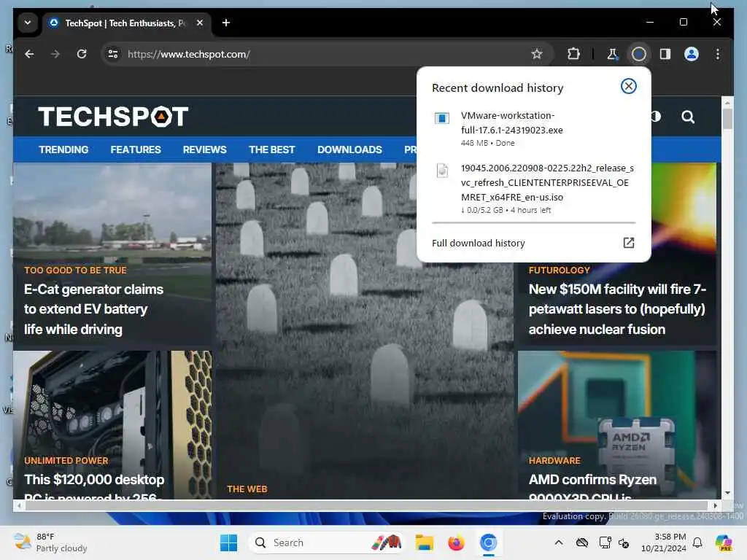Open File Explorer from the taskbar
Viewport: 747px width, 560px height.
pos(424,542)
